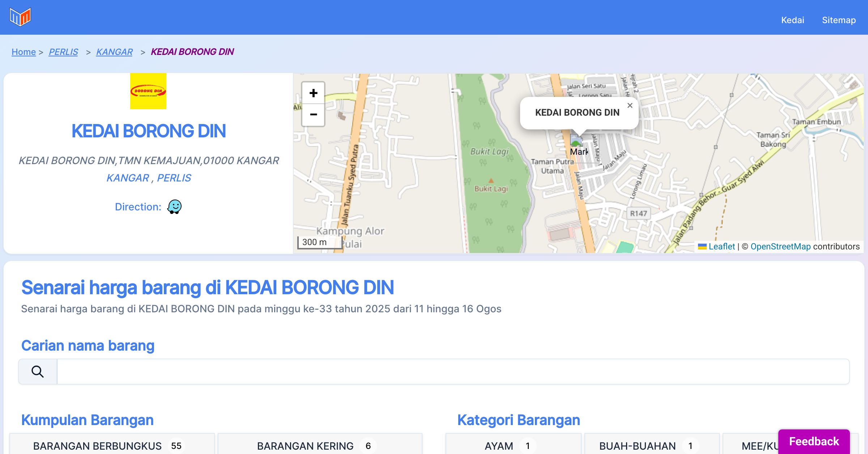Screen dimensions: 868x454
Task: Click KANGAR link in shop address
Action: pos(128,178)
